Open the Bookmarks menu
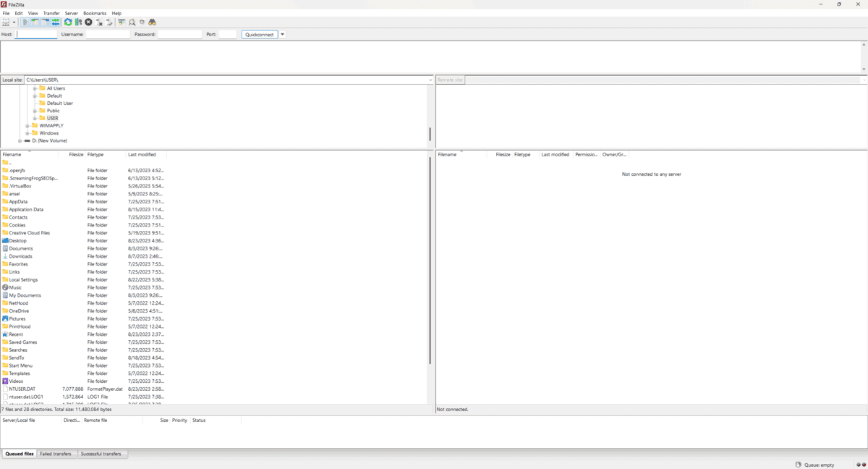Image resolution: width=868 pixels, height=469 pixels. (95, 13)
